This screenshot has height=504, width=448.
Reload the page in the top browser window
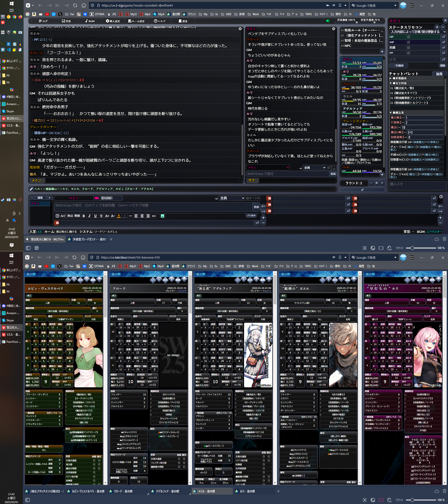point(75,5)
